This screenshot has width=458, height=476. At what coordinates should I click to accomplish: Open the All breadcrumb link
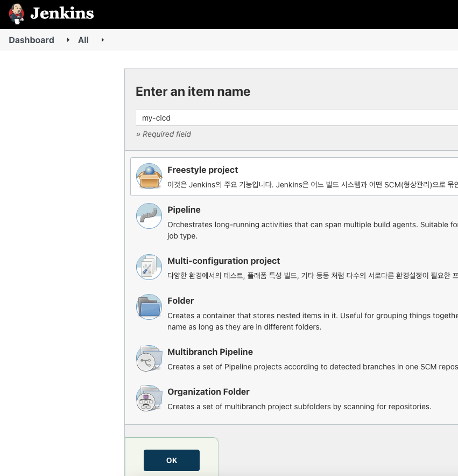pos(83,40)
